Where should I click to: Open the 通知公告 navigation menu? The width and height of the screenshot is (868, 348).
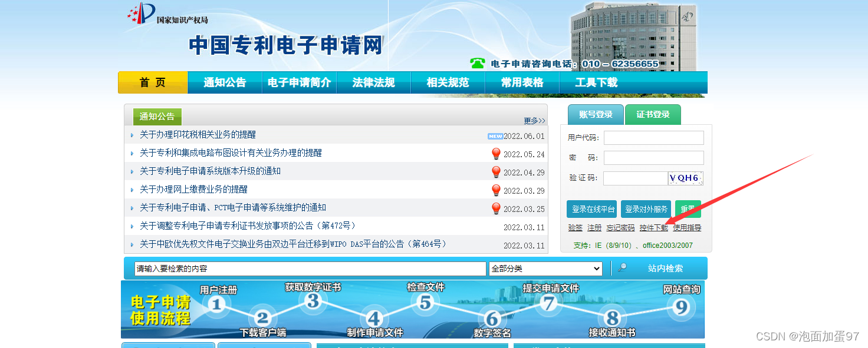coord(225,82)
